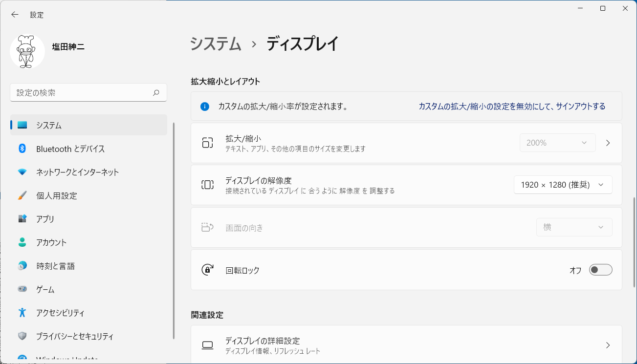This screenshot has width=637, height=364.
Task: Minimize the 設定 window
Action: click(580, 8)
